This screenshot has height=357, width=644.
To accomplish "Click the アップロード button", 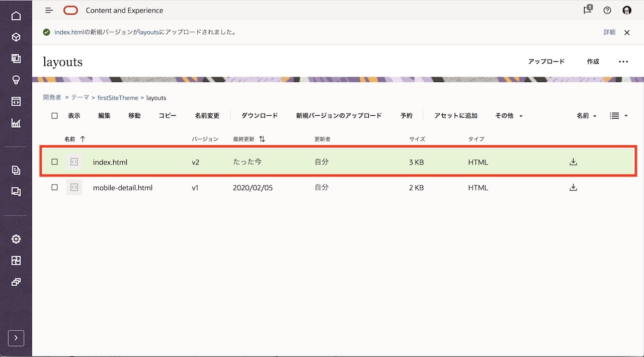I will pyautogui.click(x=546, y=61).
